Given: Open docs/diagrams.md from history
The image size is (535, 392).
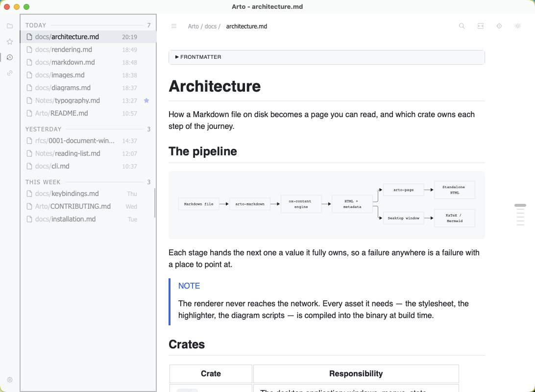Looking at the screenshot, I should coord(88,88).
